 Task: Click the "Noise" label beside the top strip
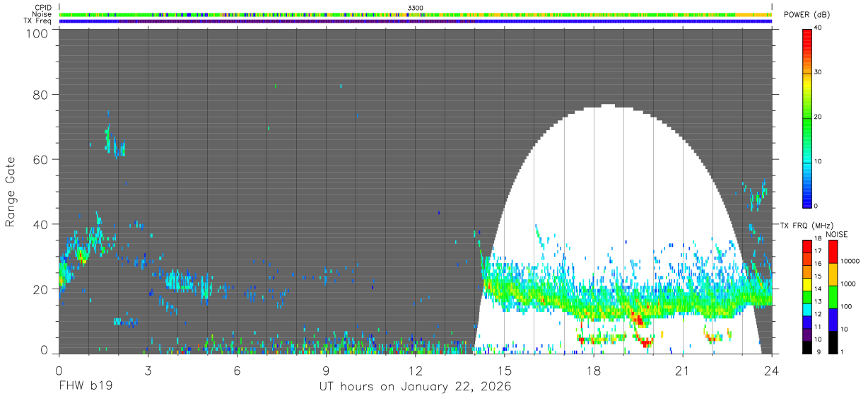[42, 14]
